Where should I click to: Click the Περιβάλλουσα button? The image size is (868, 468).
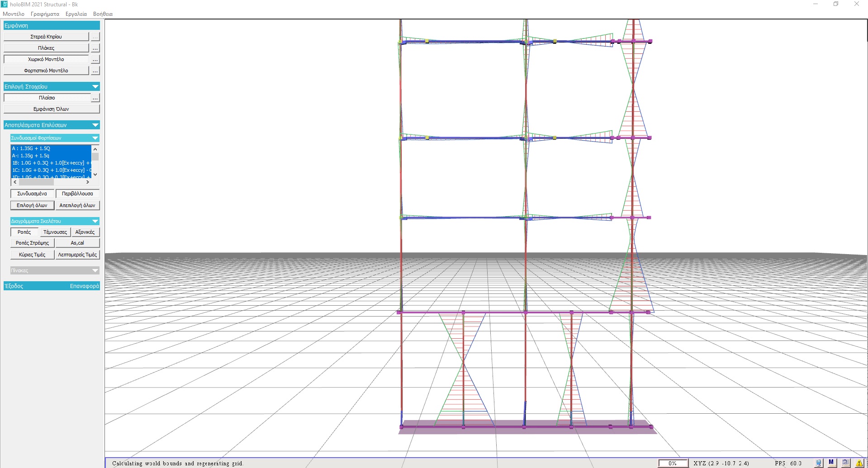coord(77,194)
